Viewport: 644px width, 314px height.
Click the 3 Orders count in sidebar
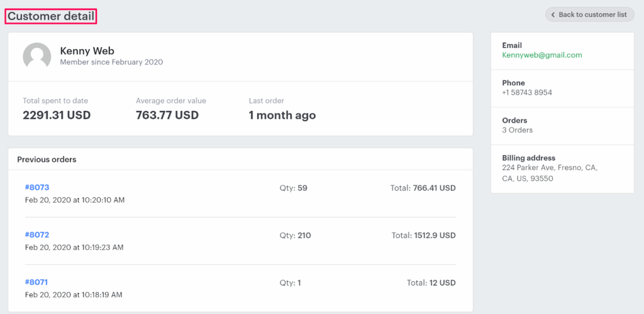point(517,130)
